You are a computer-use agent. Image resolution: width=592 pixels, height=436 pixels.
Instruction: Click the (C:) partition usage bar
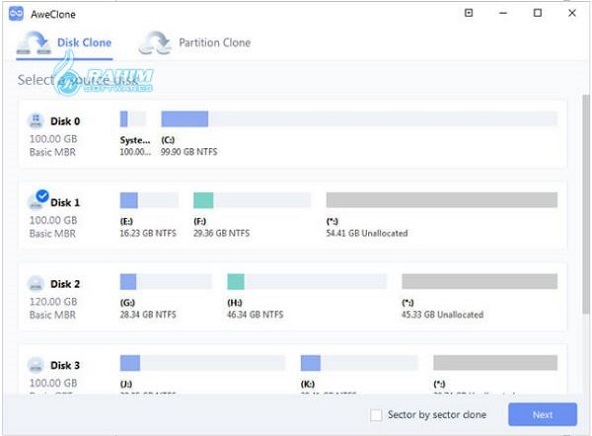359,119
